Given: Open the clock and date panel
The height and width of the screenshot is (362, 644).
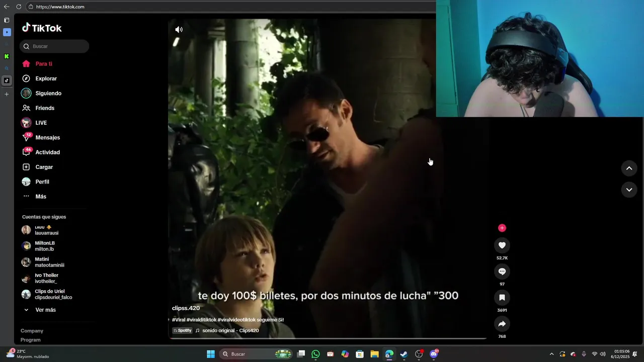Looking at the screenshot, I should pos(621,354).
